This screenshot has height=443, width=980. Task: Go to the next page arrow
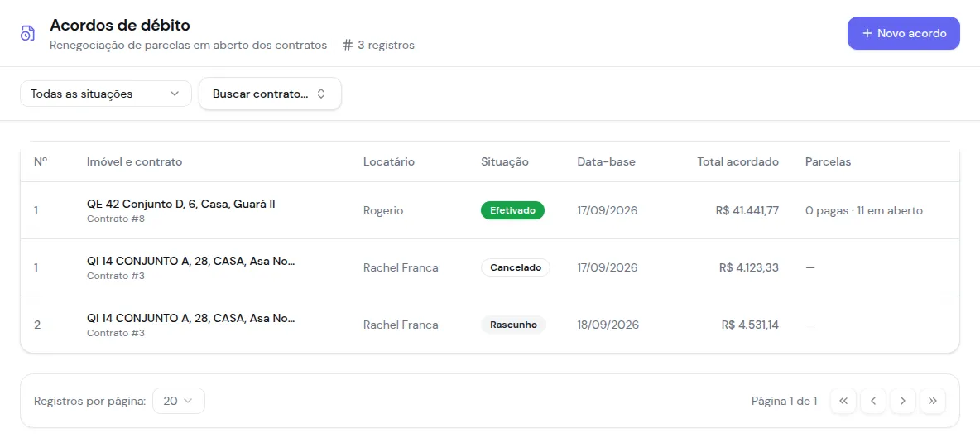coord(903,401)
